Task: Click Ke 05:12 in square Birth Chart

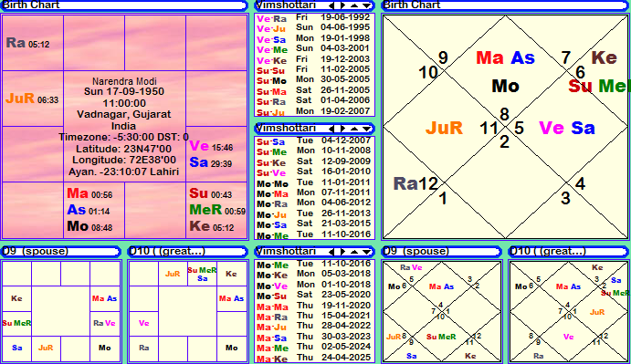Action: point(212,226)
